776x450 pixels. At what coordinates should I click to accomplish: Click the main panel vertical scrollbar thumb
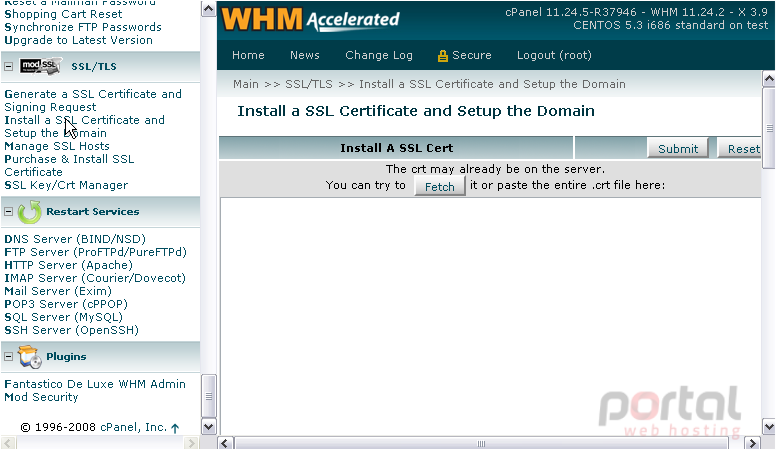(769, 128)
